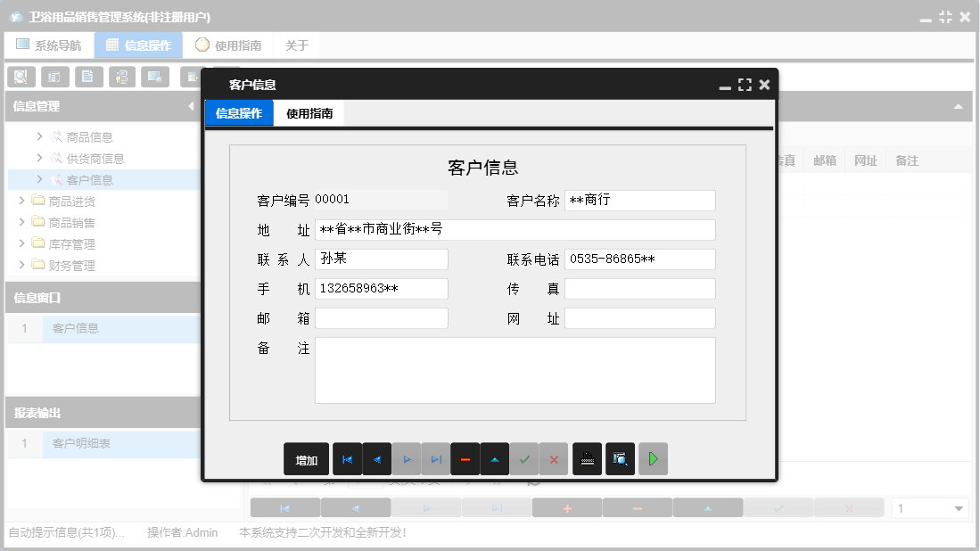Click the print preview search icon
This screenshot has width=980, height=551.
click(620, 458)
